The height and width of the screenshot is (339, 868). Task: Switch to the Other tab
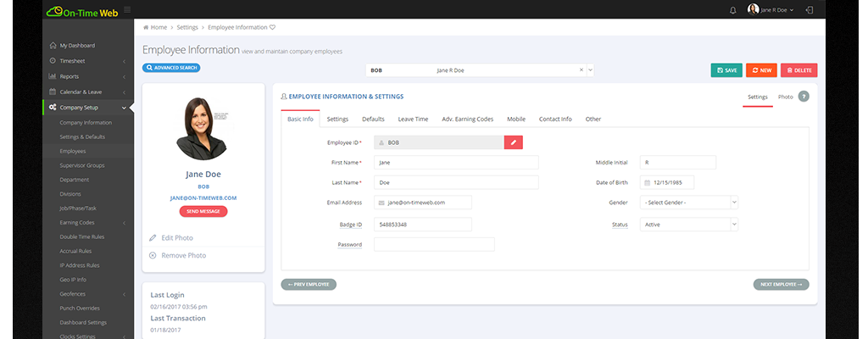[x=593, y=119]
